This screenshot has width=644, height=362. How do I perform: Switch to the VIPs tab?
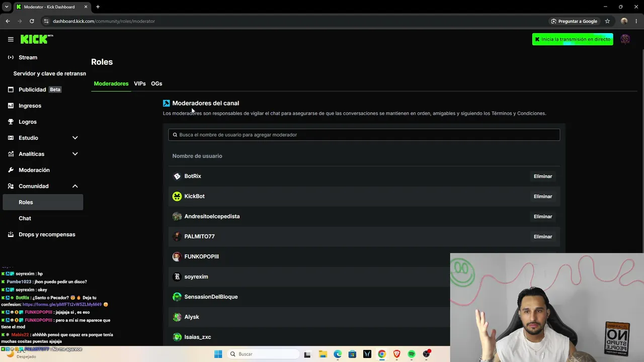click(x=140, y=83)
